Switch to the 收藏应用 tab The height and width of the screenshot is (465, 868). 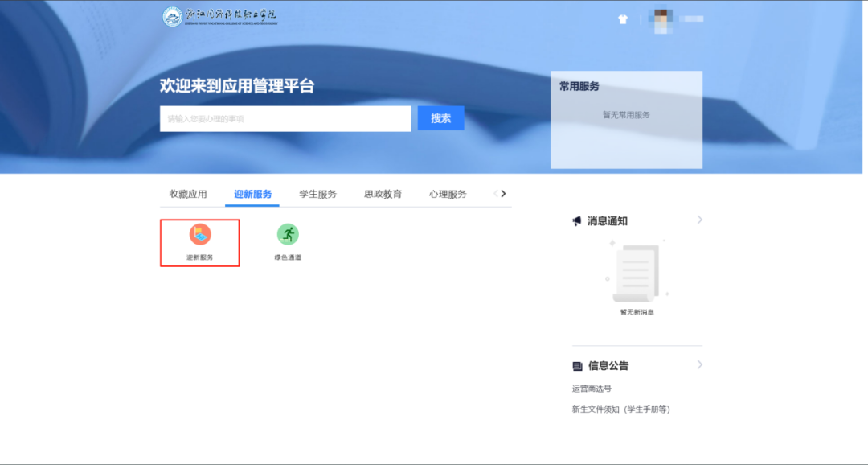pyautogui.click(x=188, y=195)
